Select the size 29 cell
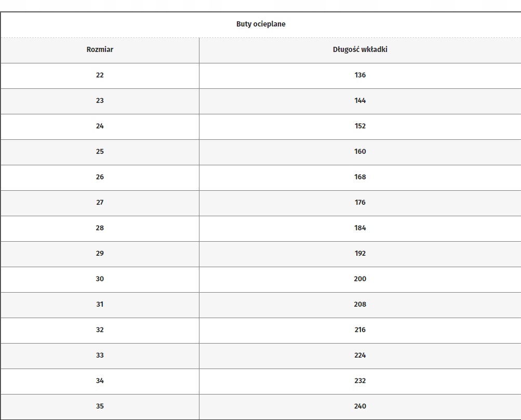The height and width of the screenshot is (420, 521). click(x=100, y=254)
